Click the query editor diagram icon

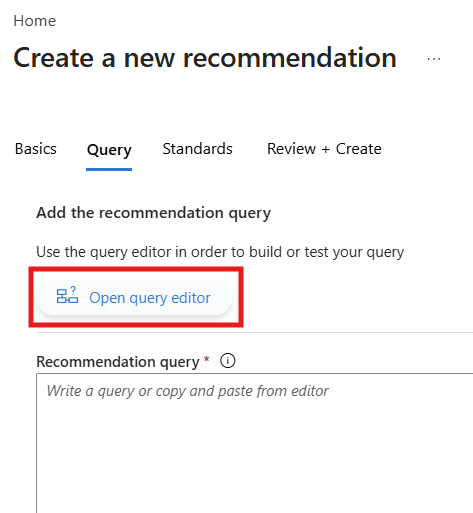pyautogui.click(x=67, y=295)
